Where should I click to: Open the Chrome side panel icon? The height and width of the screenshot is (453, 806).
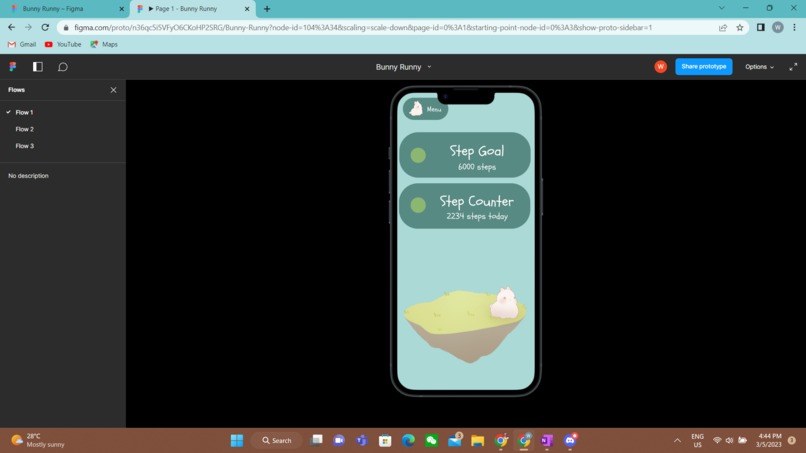point(761,27)
